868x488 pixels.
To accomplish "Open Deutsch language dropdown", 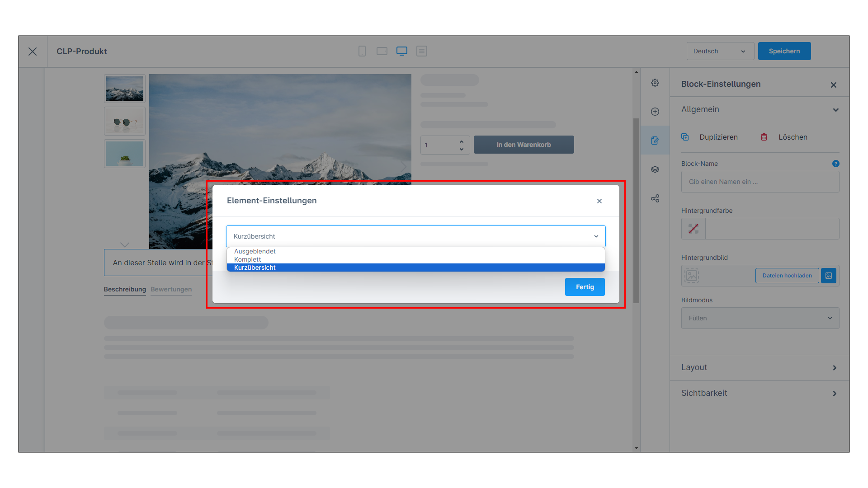I will pyautogui.click(x=720, y=51).
